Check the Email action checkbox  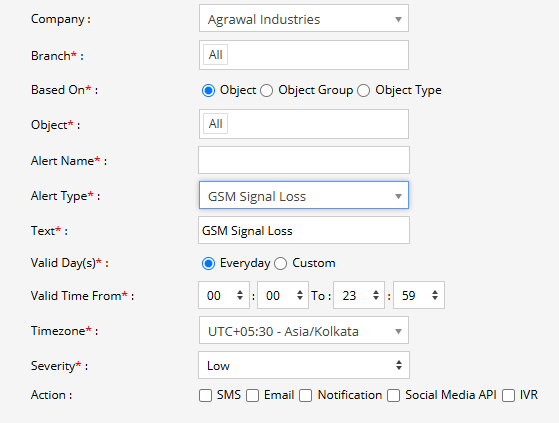pyautogui.click(x=252, y=396)
